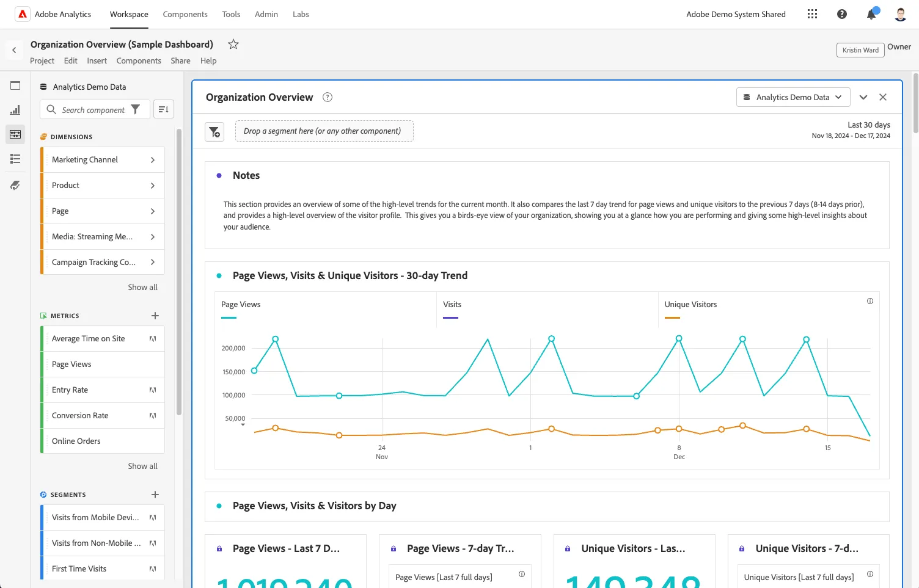Add a new segment with plus icon

point(155,495)
